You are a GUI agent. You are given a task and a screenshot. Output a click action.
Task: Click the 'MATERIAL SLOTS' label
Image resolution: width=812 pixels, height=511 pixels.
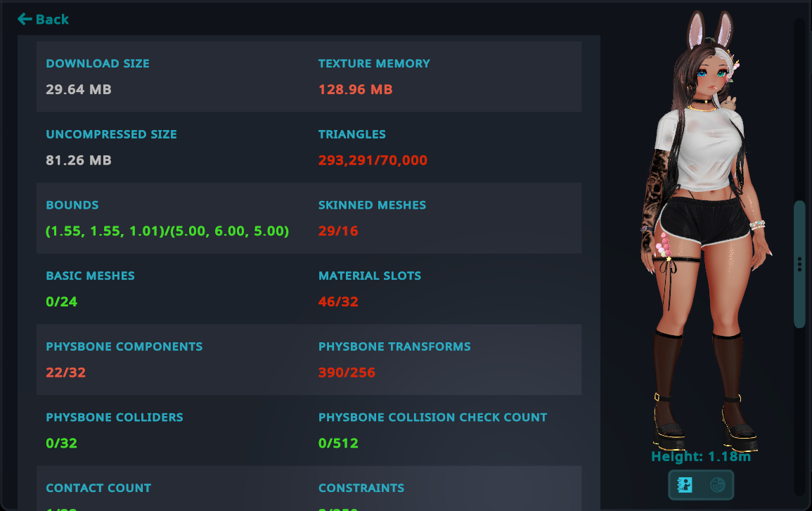click(370, 276)
